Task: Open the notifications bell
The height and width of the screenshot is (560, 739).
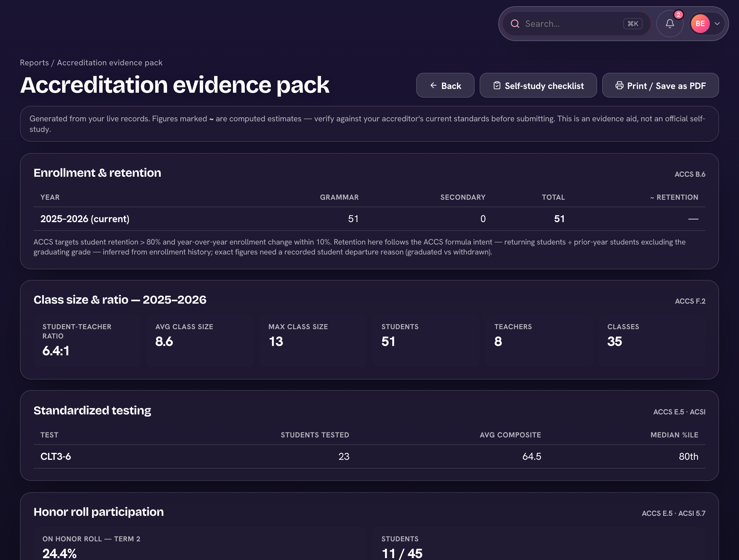Action: coord(670,24)
